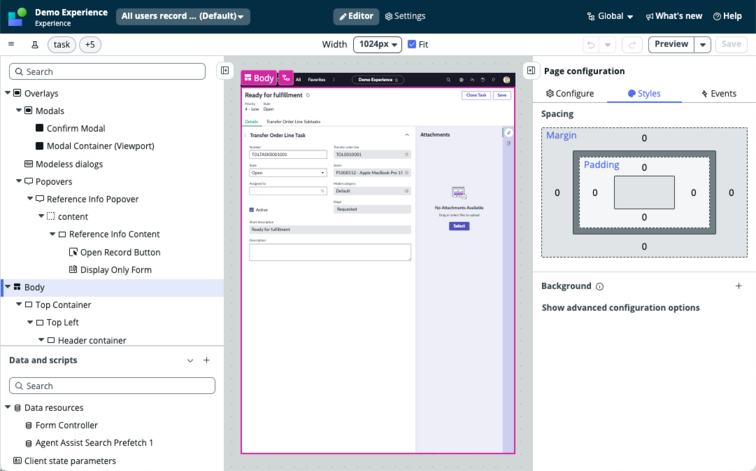Collapse the Popovers tree node
This screenshot has width=756, height=471.
tap(19, 181)
